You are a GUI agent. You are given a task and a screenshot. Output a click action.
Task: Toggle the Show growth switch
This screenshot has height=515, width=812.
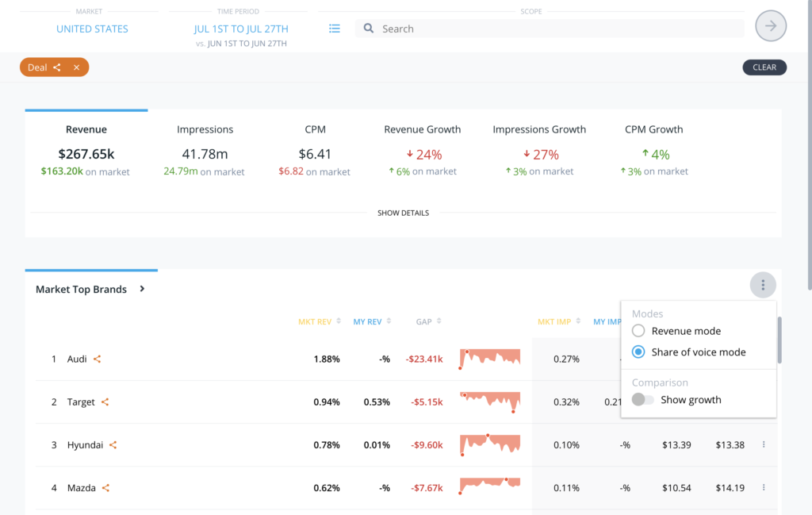pos(642,399)
